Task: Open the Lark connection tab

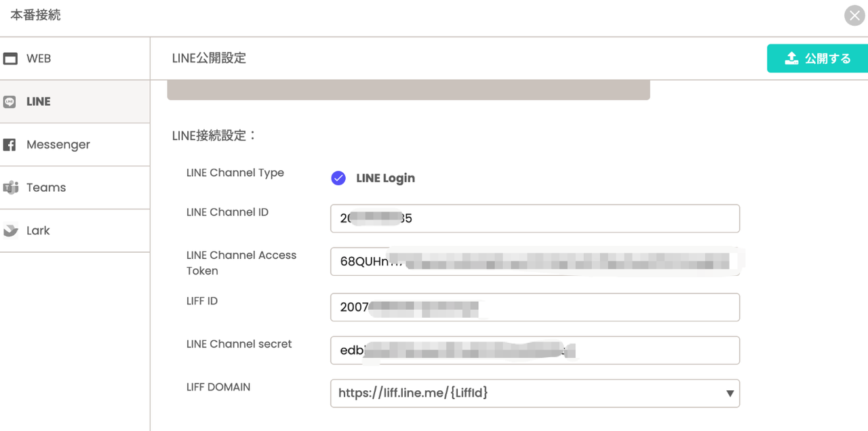Action: pyautogui.click(x=38, y=231)
